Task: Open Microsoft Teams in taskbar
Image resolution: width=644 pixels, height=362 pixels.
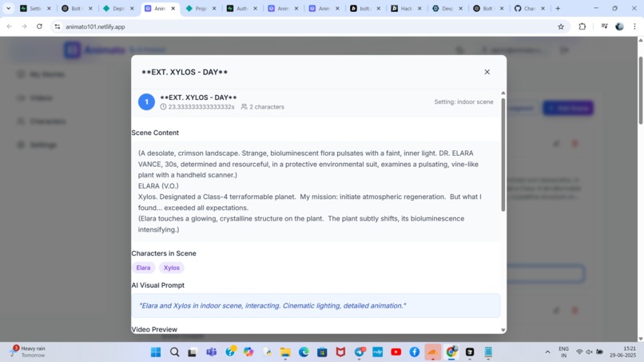Action: (x=211, y=352)
